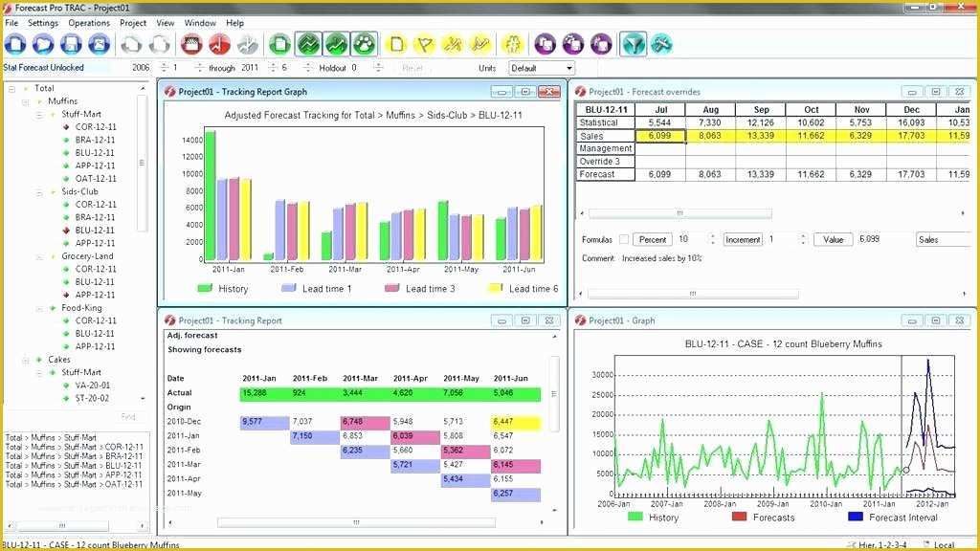Open the Sales row selector dropdown
This screenshot has height=551, width=980.
coord(943,239)
